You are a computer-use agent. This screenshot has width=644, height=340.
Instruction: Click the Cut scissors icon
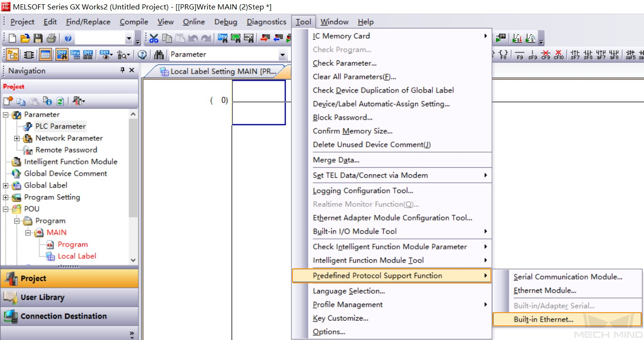tap(154, 38)
